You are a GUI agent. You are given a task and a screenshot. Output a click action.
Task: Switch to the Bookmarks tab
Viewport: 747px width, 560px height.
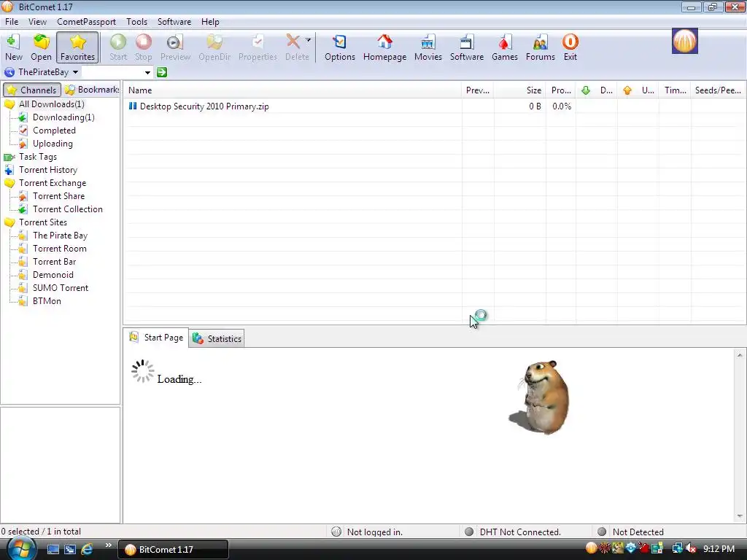click(91, 90)
